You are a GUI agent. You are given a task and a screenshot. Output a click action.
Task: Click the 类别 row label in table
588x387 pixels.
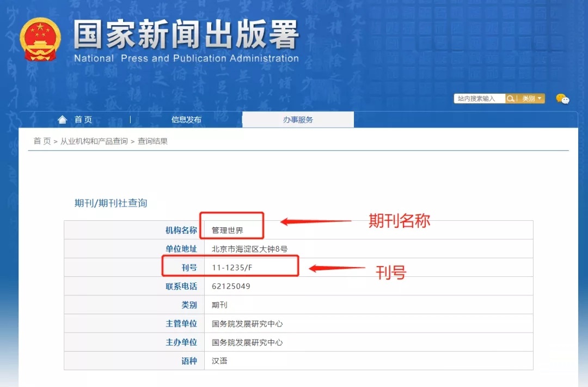(189, 305)
